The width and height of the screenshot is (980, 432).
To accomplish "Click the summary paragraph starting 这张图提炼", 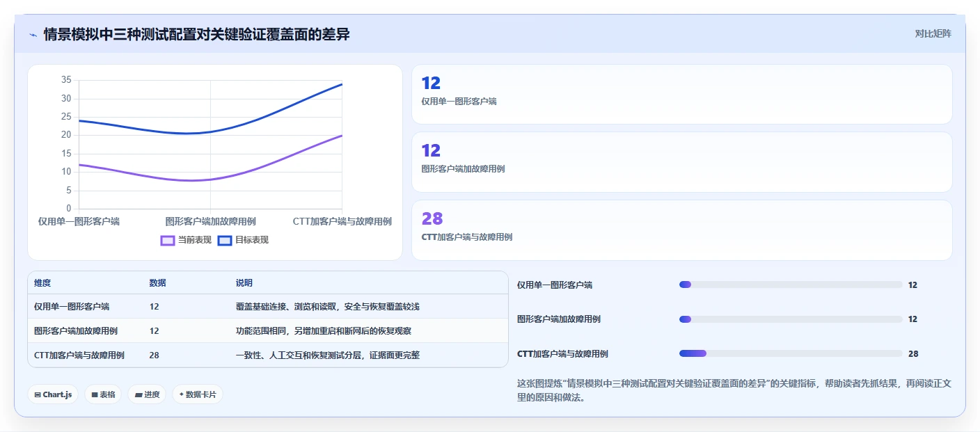I will [733, 390].
